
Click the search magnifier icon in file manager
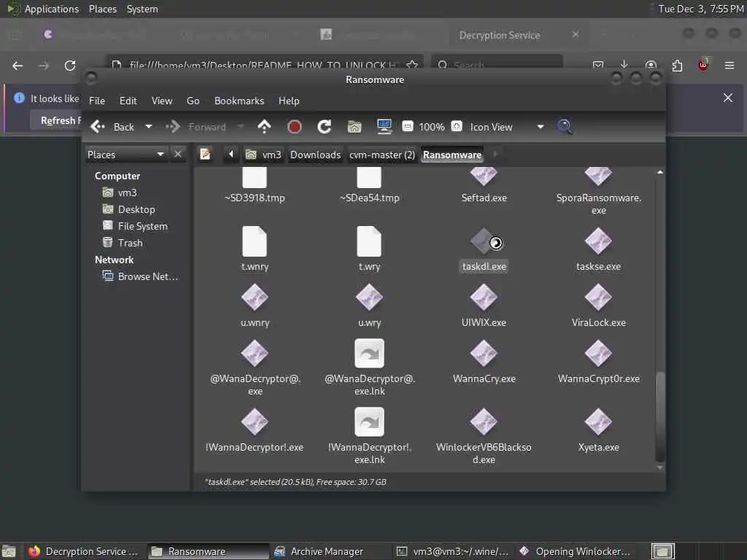[565, 127]
